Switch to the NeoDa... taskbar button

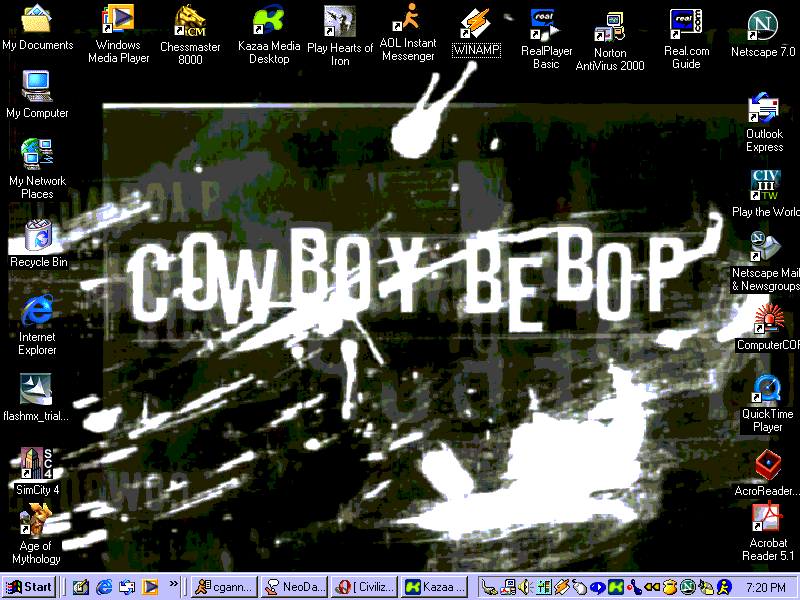[294, 587]
